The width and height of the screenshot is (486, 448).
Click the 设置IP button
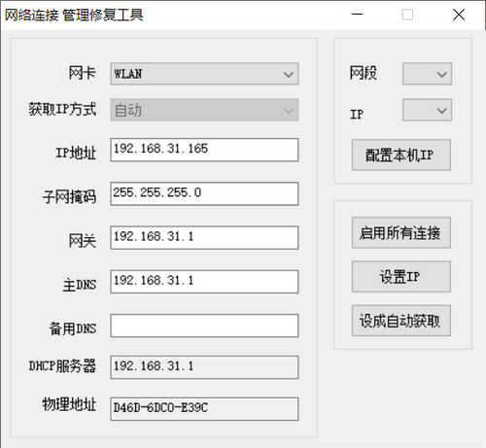[x=401, y=277]
